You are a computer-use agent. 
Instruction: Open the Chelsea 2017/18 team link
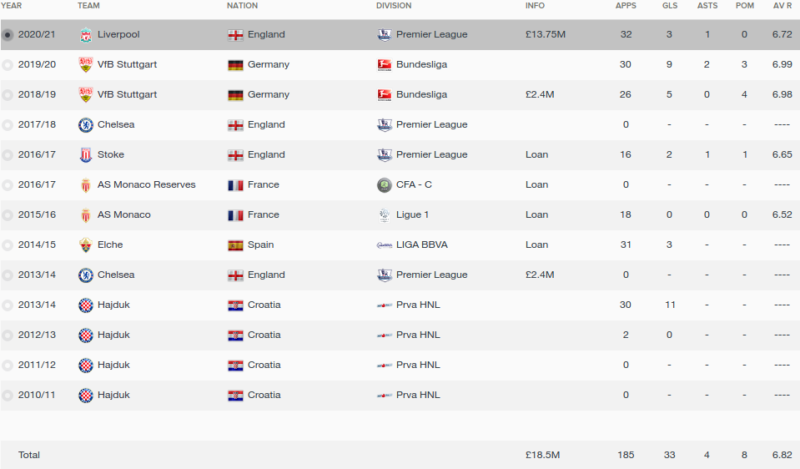[116, 125]
